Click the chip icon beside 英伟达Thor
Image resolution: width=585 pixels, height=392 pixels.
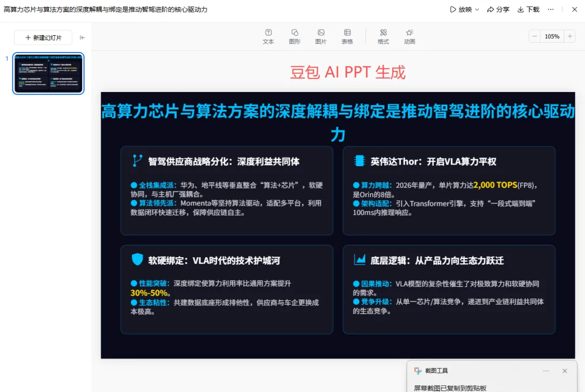coord(359,161)
